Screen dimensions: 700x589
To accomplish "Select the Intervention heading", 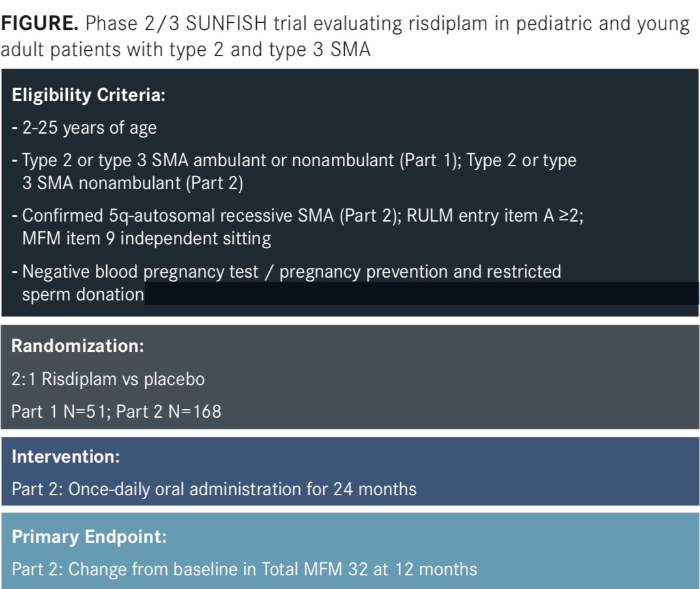I will point(66,457).
